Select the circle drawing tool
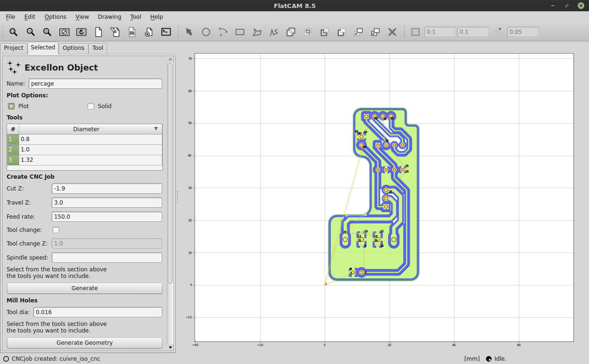This screenshot has height=364, width=589. [x=206, y=32]
